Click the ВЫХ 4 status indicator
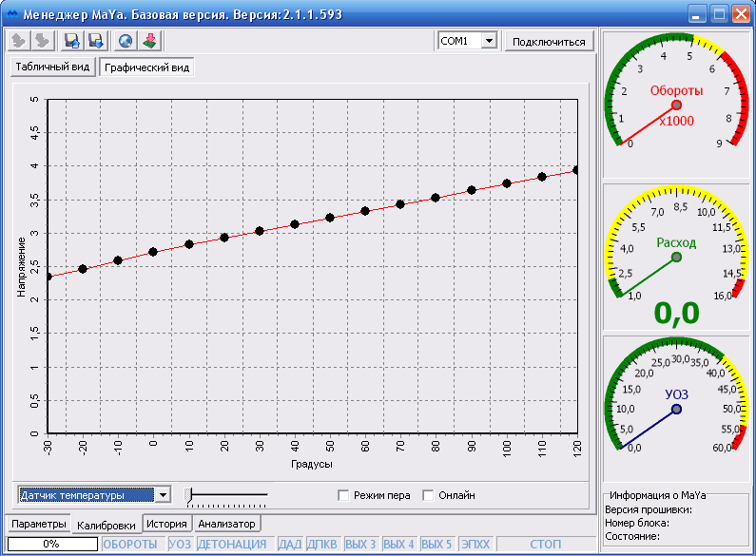Screen dimensions: 756x556 [x=398, y=544]
